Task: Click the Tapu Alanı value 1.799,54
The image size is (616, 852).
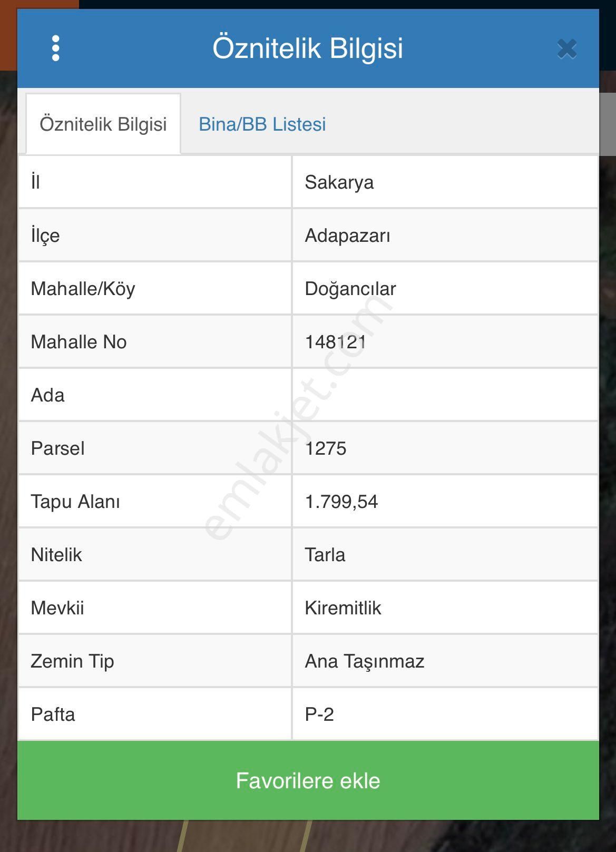Action: point(341,502)
